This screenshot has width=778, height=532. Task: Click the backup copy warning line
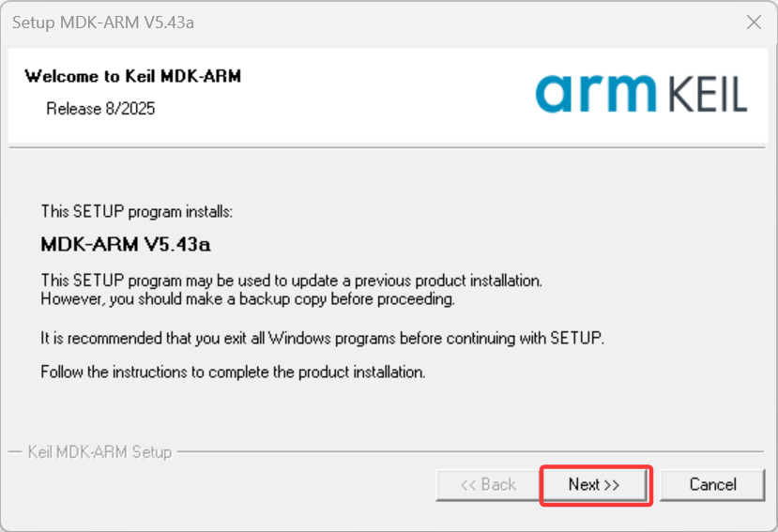pyautogui.click(x=248, y=299)
